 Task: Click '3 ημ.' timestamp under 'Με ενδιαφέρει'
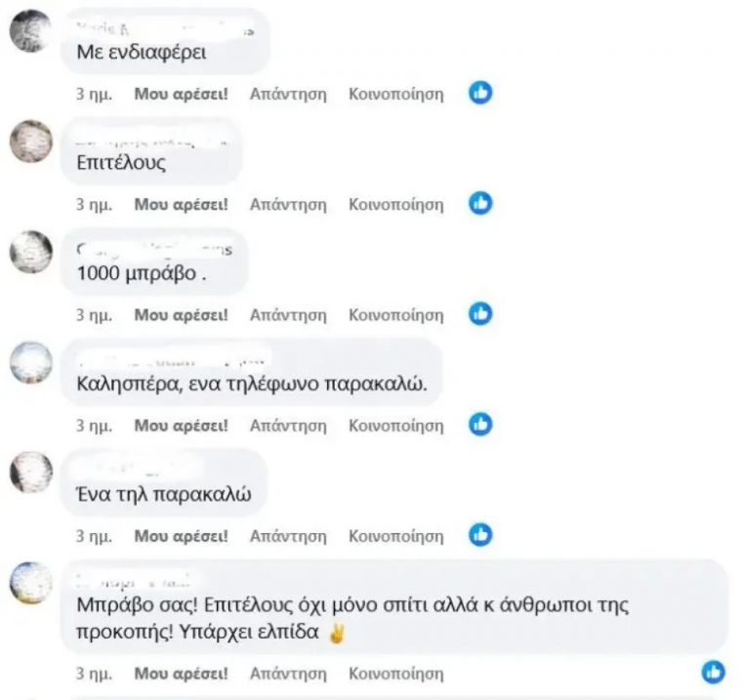pos(94,94)
